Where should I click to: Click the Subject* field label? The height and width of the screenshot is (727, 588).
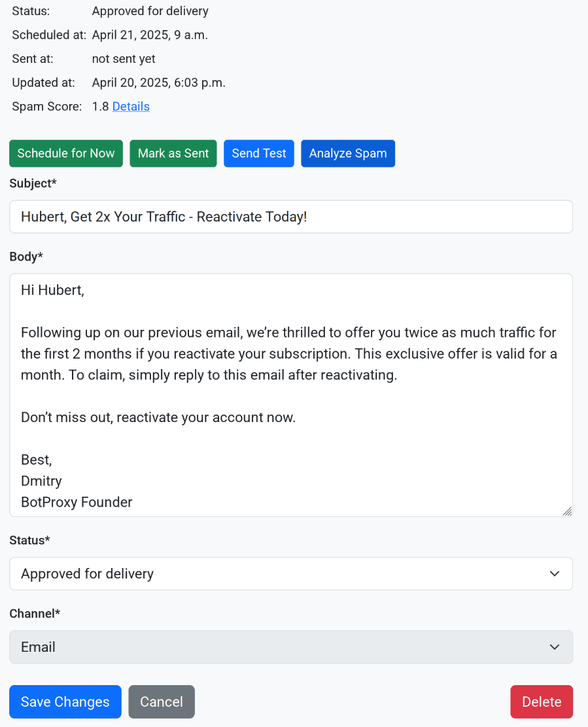(x=33, y=184)
